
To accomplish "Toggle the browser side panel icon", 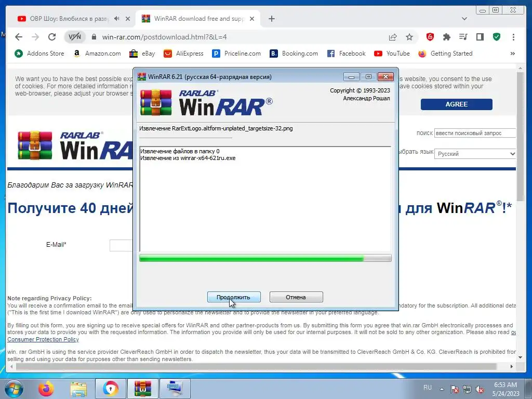I will point(480,37).
